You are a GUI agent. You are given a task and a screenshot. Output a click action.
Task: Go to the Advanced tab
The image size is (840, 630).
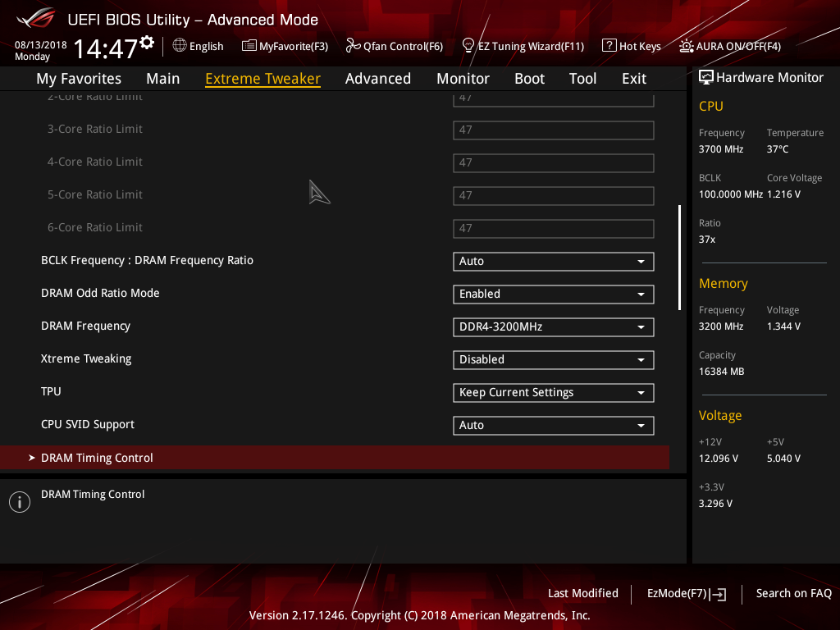[x=378, y=79]
